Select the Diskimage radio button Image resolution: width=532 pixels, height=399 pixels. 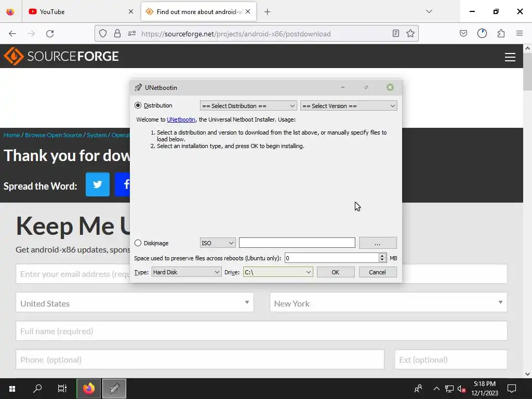[138, 243]
